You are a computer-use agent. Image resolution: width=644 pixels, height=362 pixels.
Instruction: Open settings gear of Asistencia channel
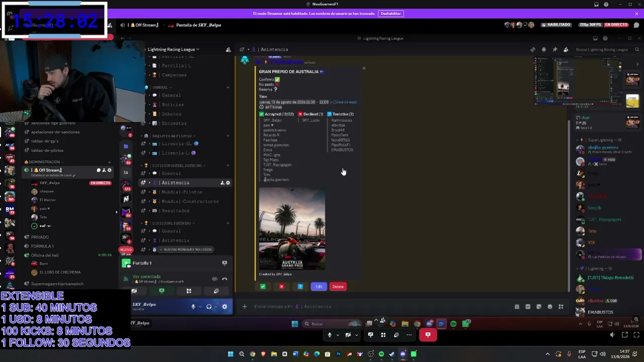click(228, 183)
